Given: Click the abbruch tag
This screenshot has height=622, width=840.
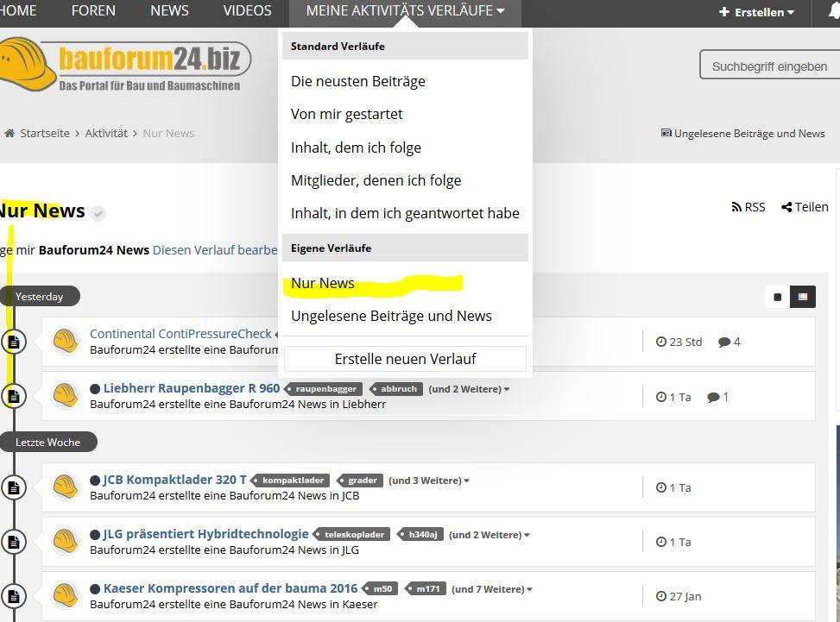Looking at the screenshot, I should click(x=397, y=389).
